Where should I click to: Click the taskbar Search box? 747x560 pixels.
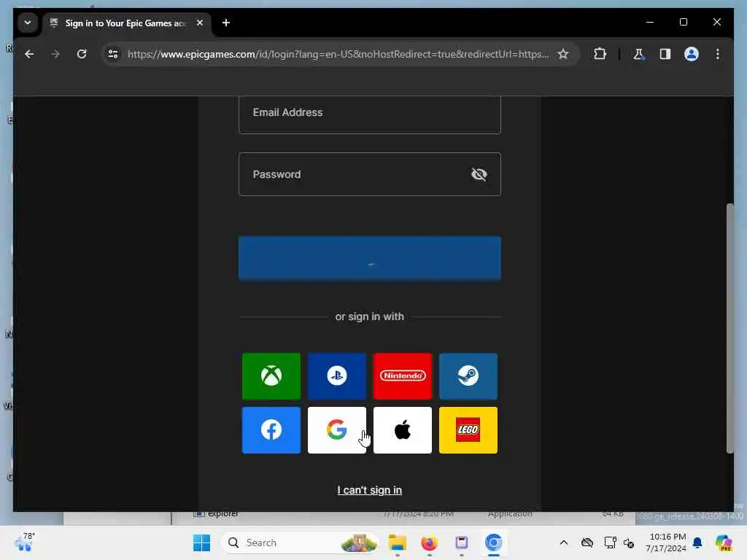coord(300,542)
